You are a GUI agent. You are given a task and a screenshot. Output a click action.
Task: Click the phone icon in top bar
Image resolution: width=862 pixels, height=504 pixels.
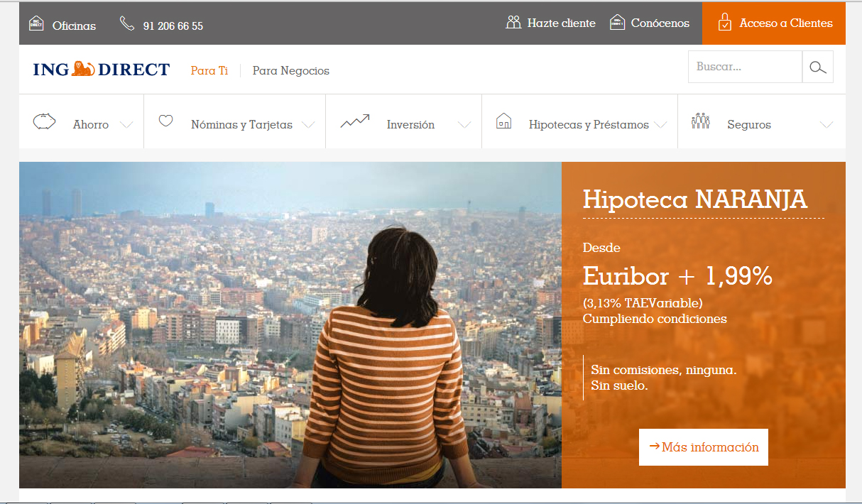127,24
